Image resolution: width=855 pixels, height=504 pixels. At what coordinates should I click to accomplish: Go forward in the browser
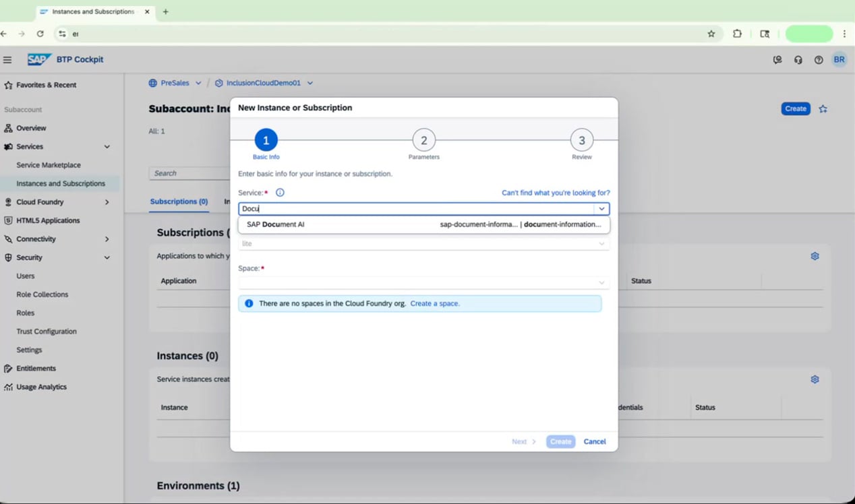click(x=22, y=34)
